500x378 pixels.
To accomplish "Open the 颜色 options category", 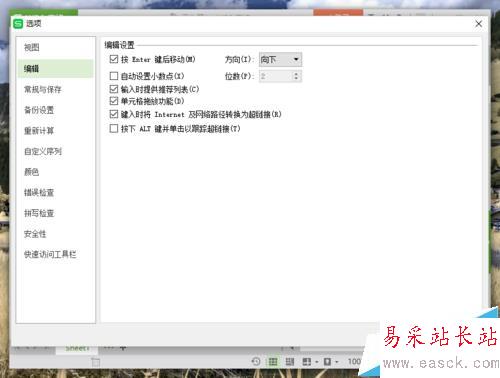I will pos(32,172).
